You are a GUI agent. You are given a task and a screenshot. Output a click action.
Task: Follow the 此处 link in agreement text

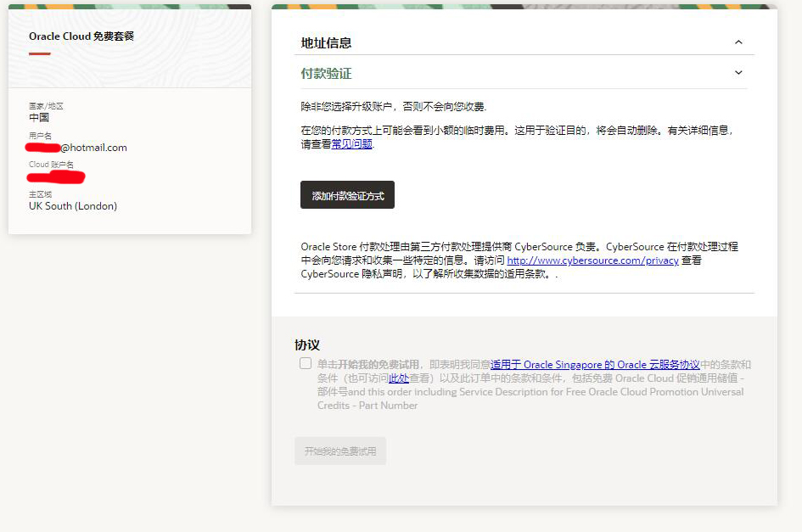[x=399, y=378]
